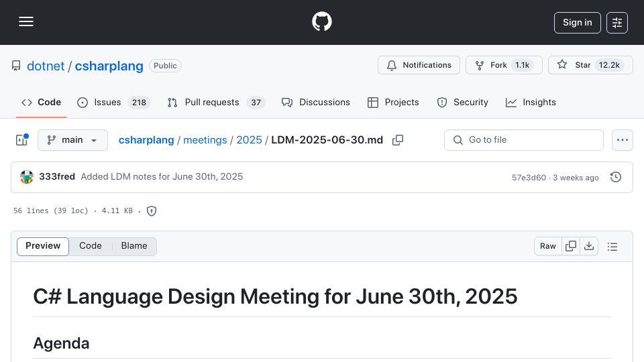
Task: Click the Agenda heading
Action: (x=61, y=343)
